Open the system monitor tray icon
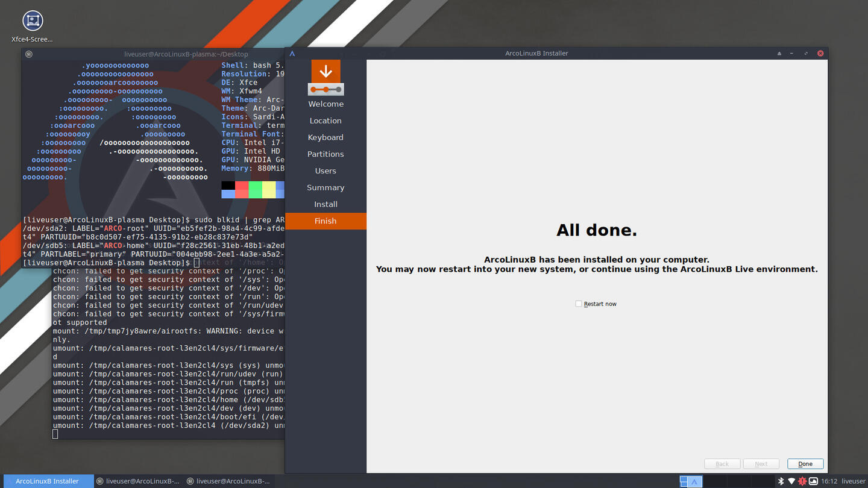This screenshot has width=868, height=488. point(813,481)
